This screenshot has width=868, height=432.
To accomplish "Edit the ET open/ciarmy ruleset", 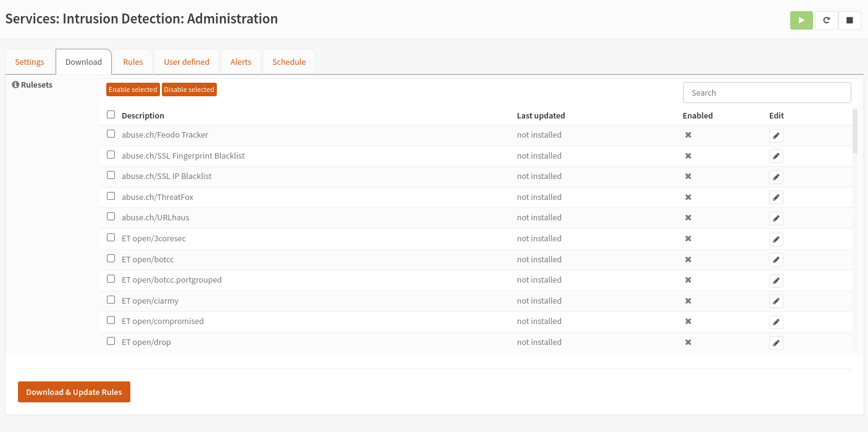I will pyautogui.click(x=776, y=302).
